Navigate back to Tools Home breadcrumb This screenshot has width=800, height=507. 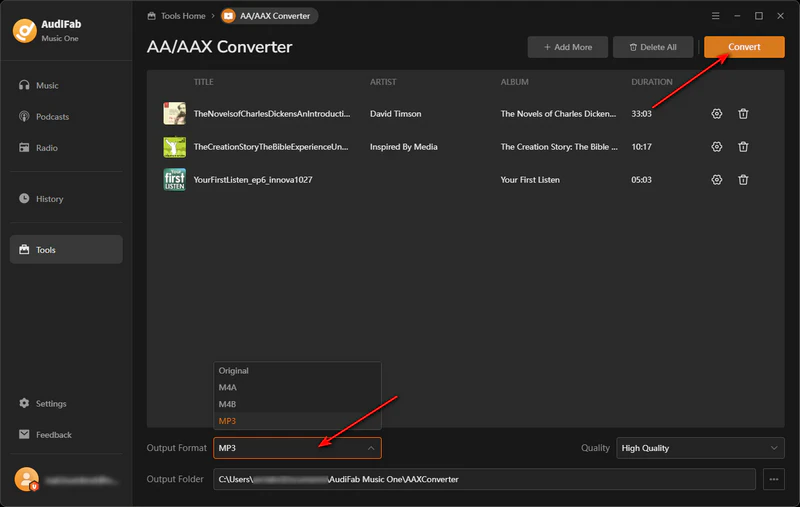(177, 16)
